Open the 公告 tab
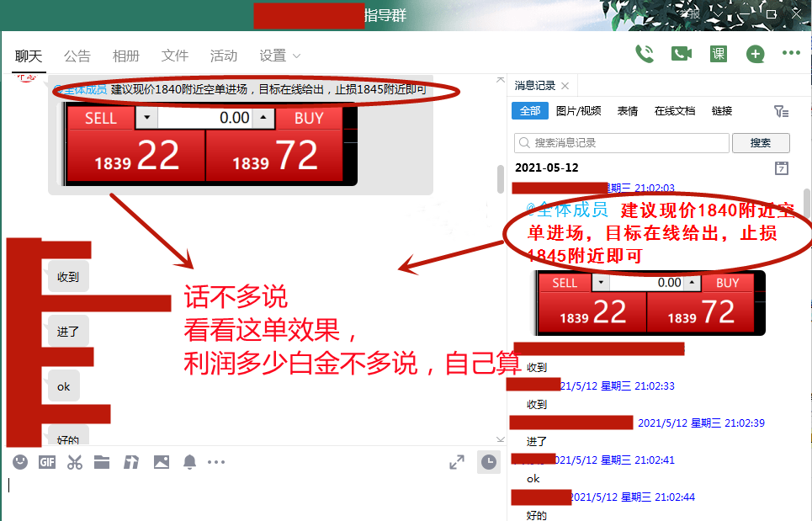 [77, 56]
